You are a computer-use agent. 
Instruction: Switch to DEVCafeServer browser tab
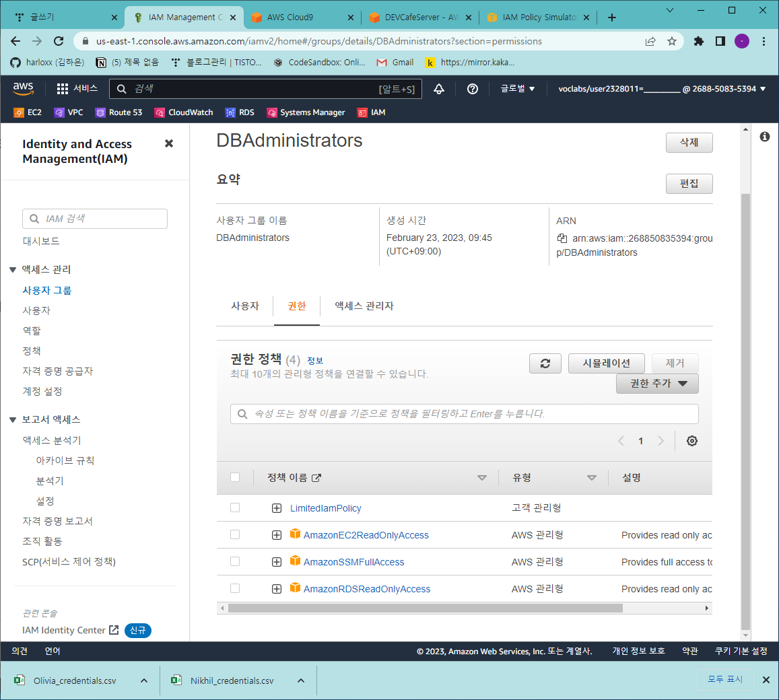pos(420,17)
